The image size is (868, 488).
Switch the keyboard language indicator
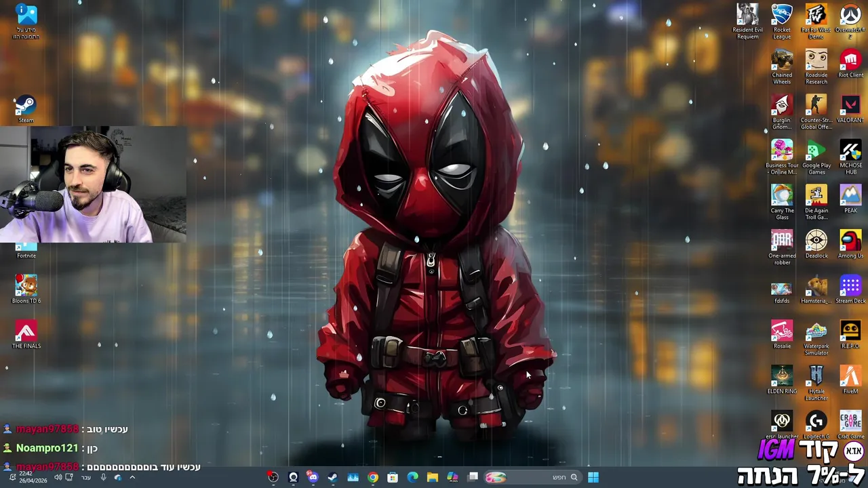(86, 477)
